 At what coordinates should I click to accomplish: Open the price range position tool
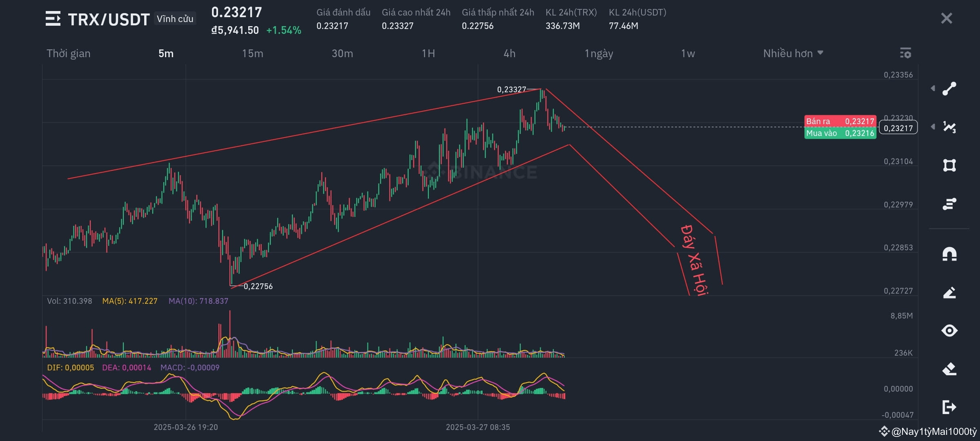(x=949, y=203)
